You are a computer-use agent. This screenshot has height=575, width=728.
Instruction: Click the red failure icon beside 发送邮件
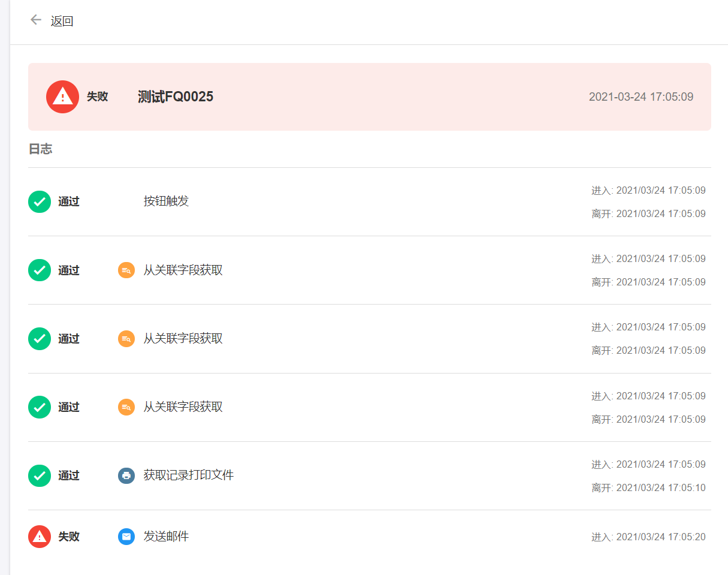coord(40,537)
